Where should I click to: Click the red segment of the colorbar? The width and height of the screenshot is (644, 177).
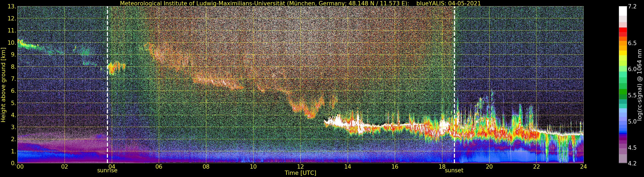click(623, 30)
